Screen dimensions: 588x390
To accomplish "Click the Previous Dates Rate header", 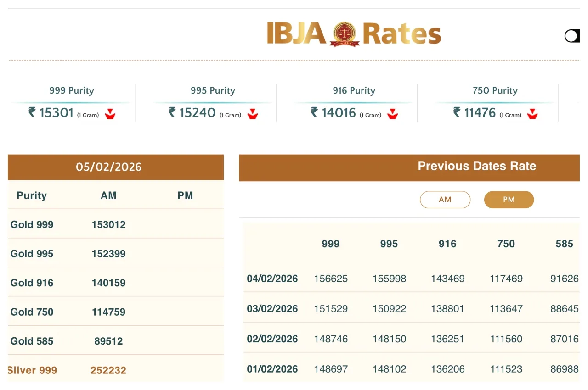I will click(477, 166).
